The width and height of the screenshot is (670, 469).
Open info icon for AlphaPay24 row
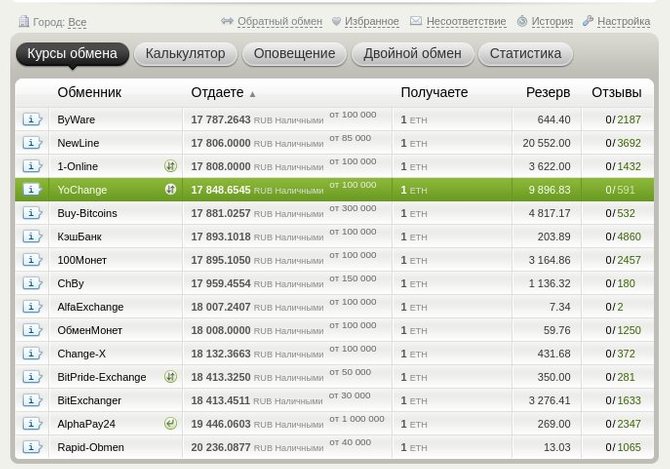[32, 424]
